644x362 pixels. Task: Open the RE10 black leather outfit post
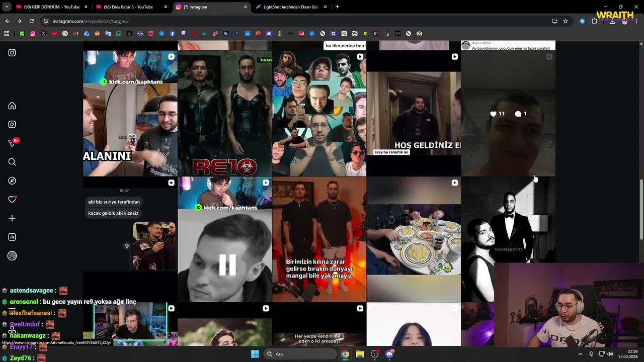[x=224, y=113]
